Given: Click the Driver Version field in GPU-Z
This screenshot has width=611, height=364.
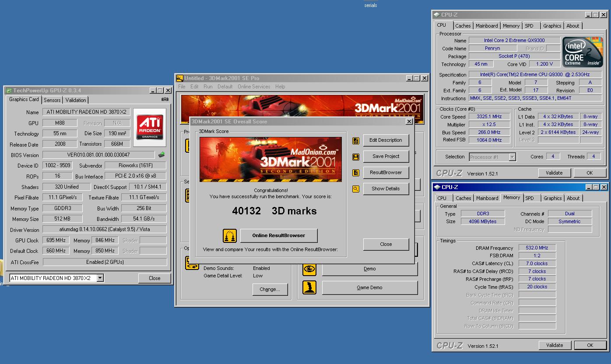Looking at the screenshot, I should (105, 229).
